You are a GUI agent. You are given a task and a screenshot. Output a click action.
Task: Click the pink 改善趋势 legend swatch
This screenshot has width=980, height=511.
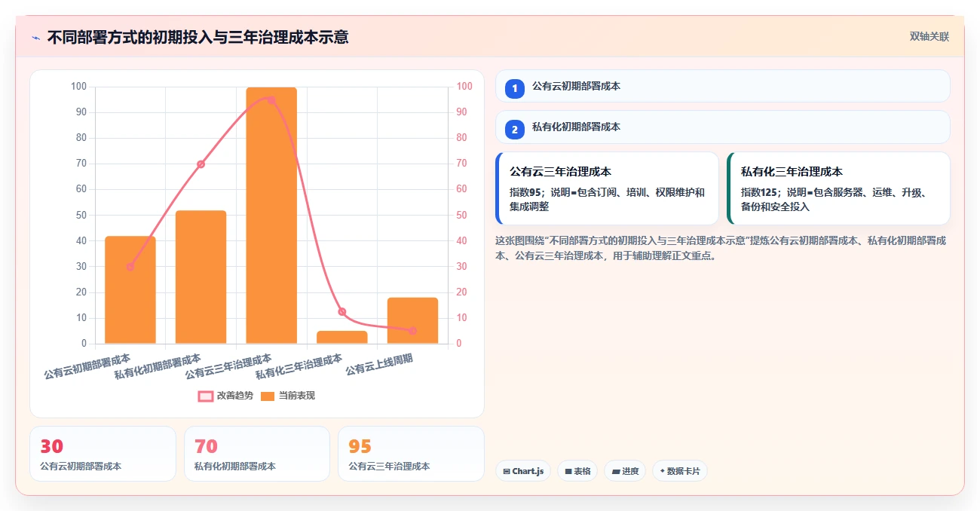point(206,396)
